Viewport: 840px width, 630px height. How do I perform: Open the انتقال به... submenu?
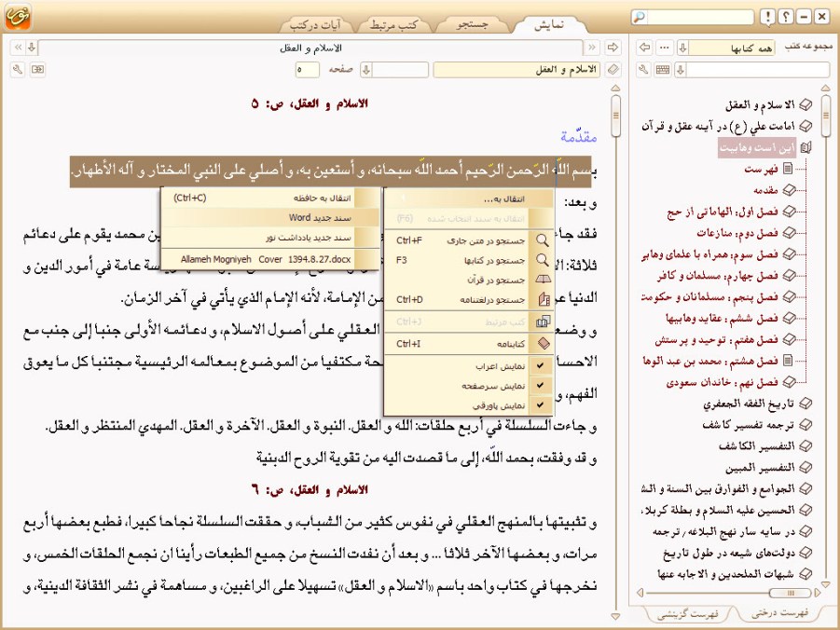tap(469, 199)
